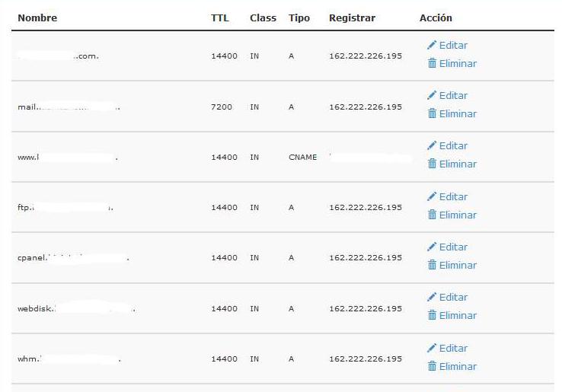This screenshot has height=392, width=562.
Task: Open Editar link for the webdisk record
Action: [453, 297]
